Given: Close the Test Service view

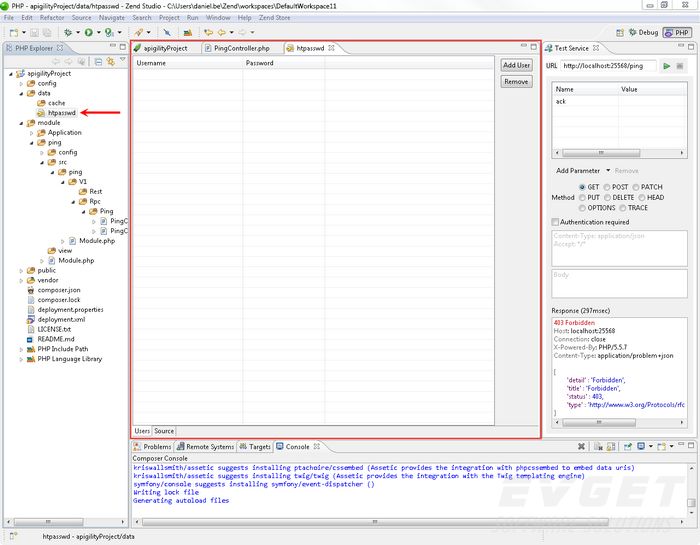Looking at the screenshot, I should (x=596, y=48).
